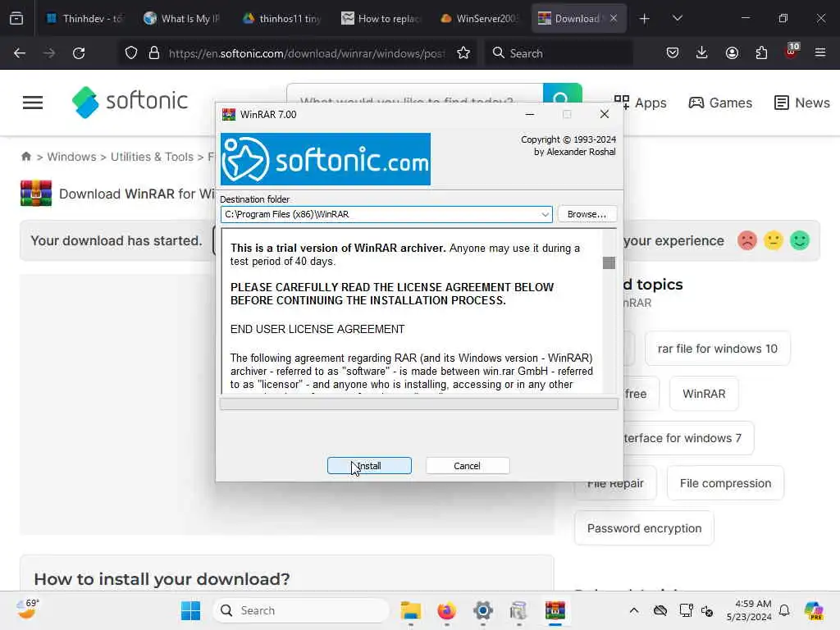
Task: Select 'rar file for windows 10' topic
Action: pos(717,349)
